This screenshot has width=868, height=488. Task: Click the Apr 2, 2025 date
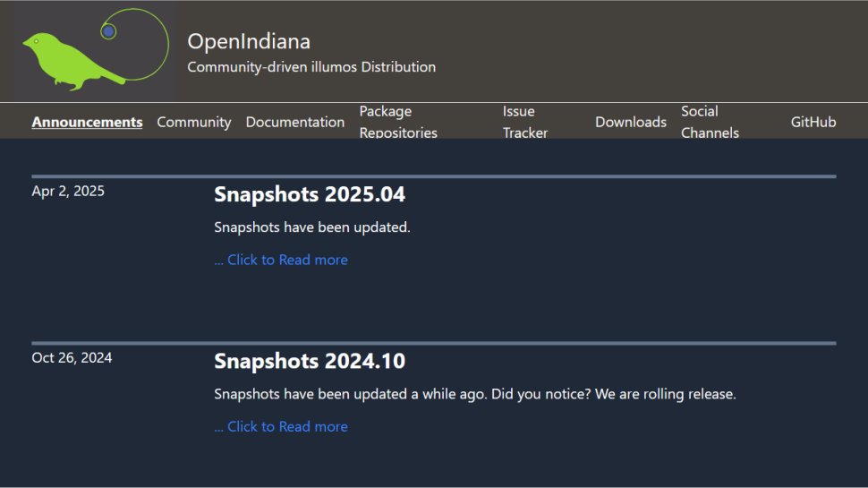tap(68, 191)
